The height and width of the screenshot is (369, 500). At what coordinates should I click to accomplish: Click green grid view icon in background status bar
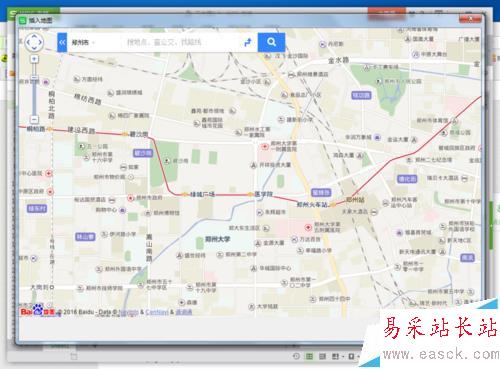tap(309, 356)
